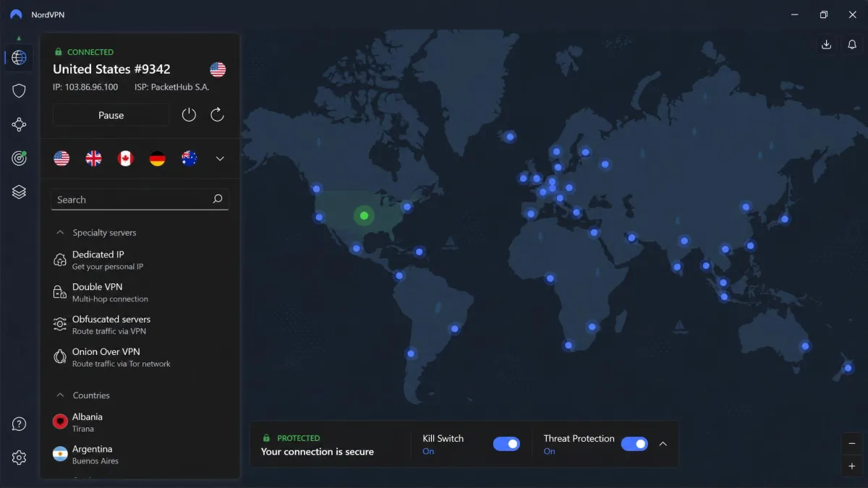Expand the recent countries flag list chevron

tap(221, 158)
